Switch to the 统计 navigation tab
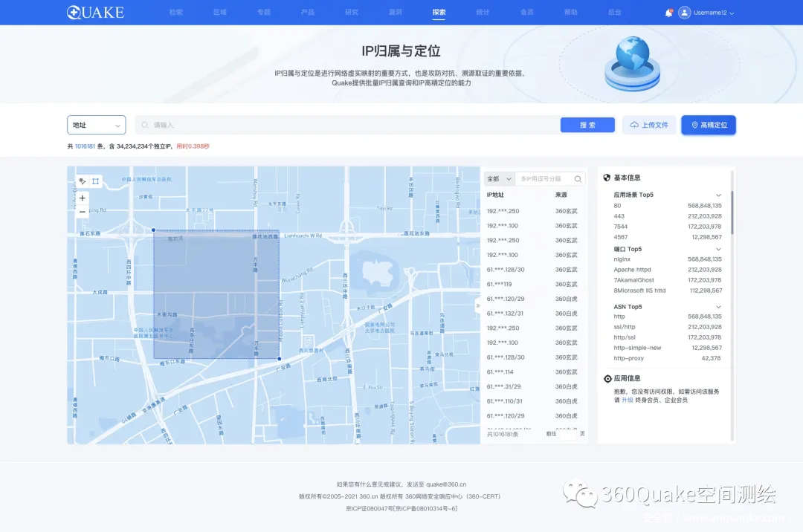 (483, 13)
